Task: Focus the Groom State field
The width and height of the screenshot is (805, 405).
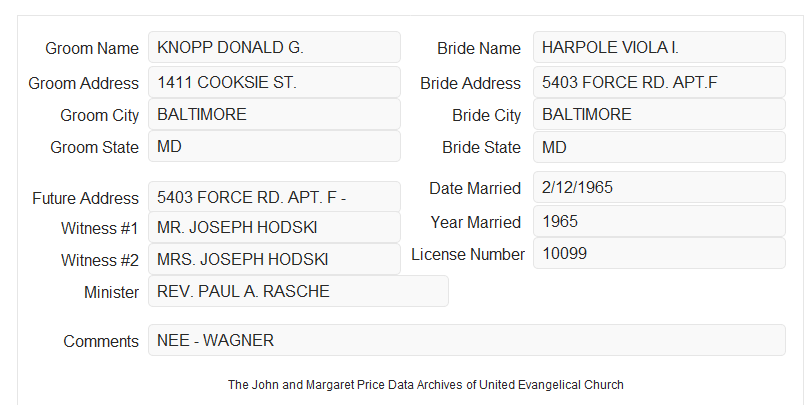Action: click(x=274, y=146)
